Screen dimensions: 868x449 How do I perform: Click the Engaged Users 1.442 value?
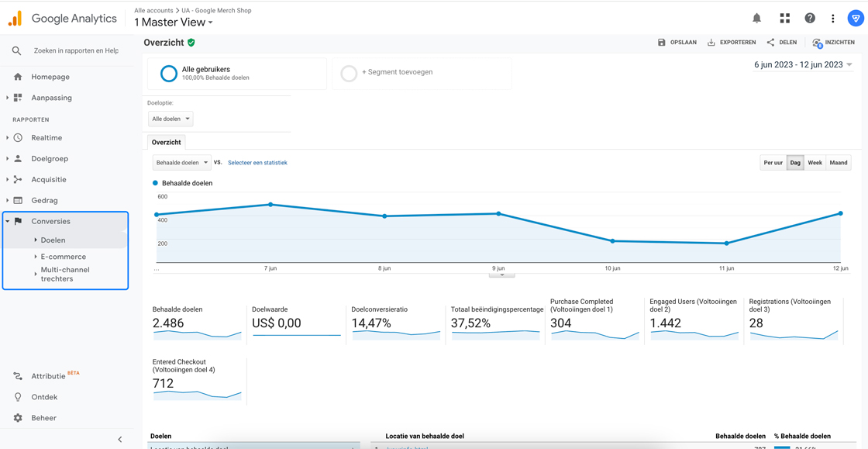666,323
